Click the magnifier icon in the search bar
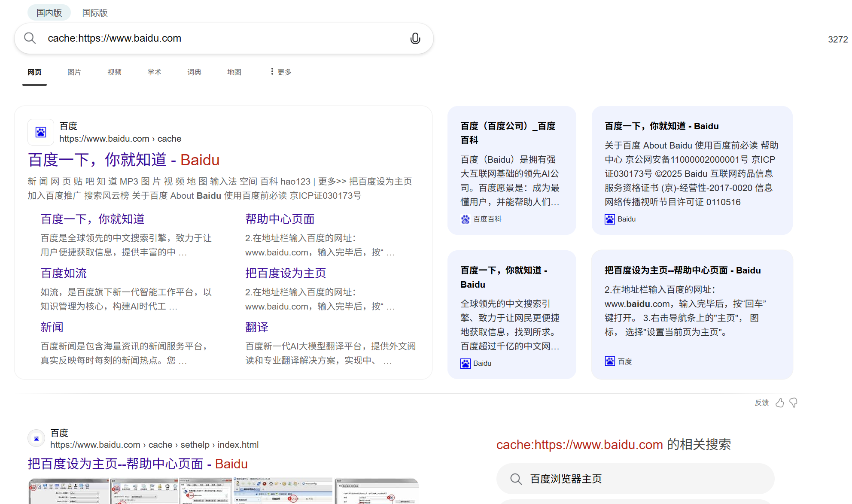Viewport: 852px width, 504px height. coord(30,38)
